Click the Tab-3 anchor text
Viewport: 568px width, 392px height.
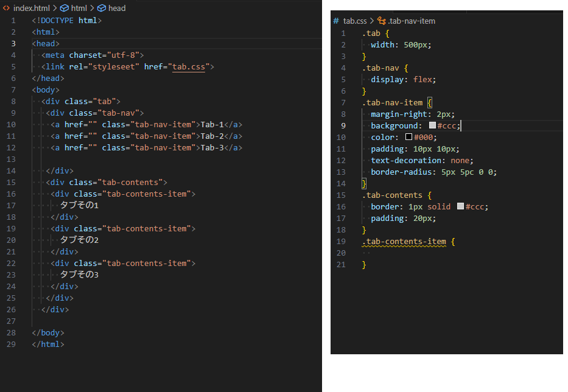tap(212, 148)
